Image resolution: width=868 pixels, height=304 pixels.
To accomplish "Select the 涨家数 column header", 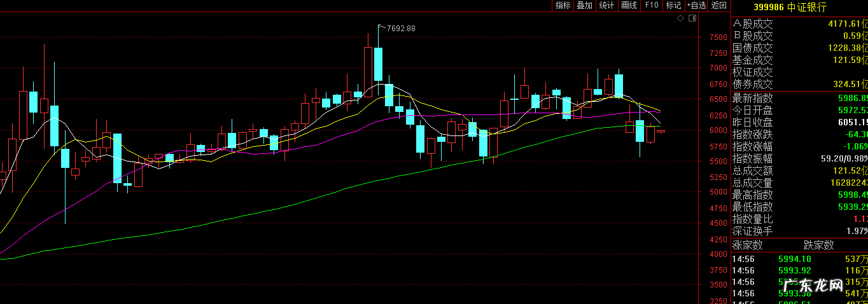I will [x=747, y=245].
